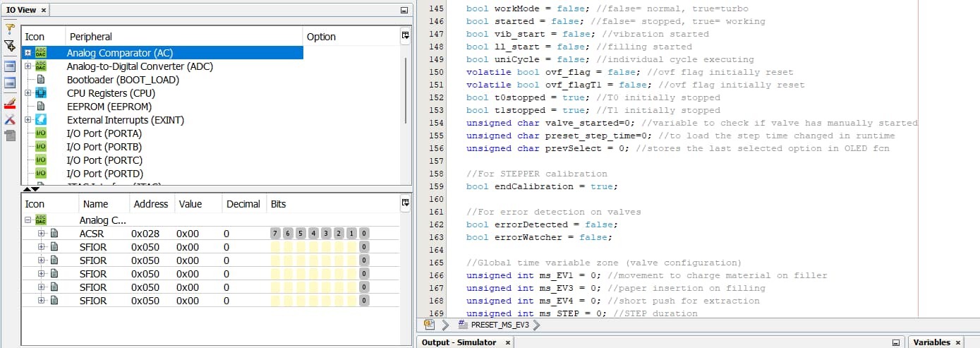The width and height of the screenshot is (980, 348).
Task: Click the red brush highlight icon
Action: [10, 102]
